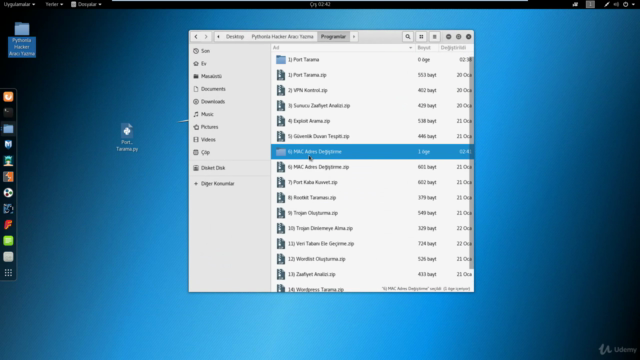The width and height of the screenshot is (640, 360).
Task: Select 1) Port Tarama.zip file
Action: [x=371, y=75]
